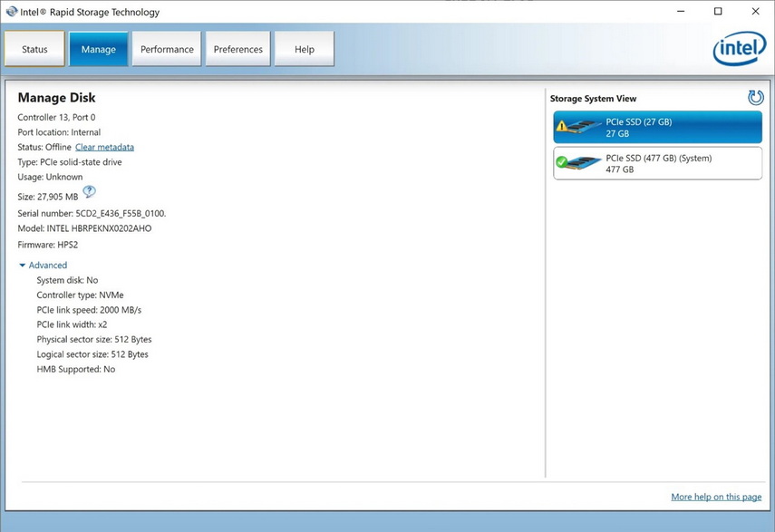Click HMB Supported: No text
The height and width of the screenshot is (532, 775).
tap(75, 369)
